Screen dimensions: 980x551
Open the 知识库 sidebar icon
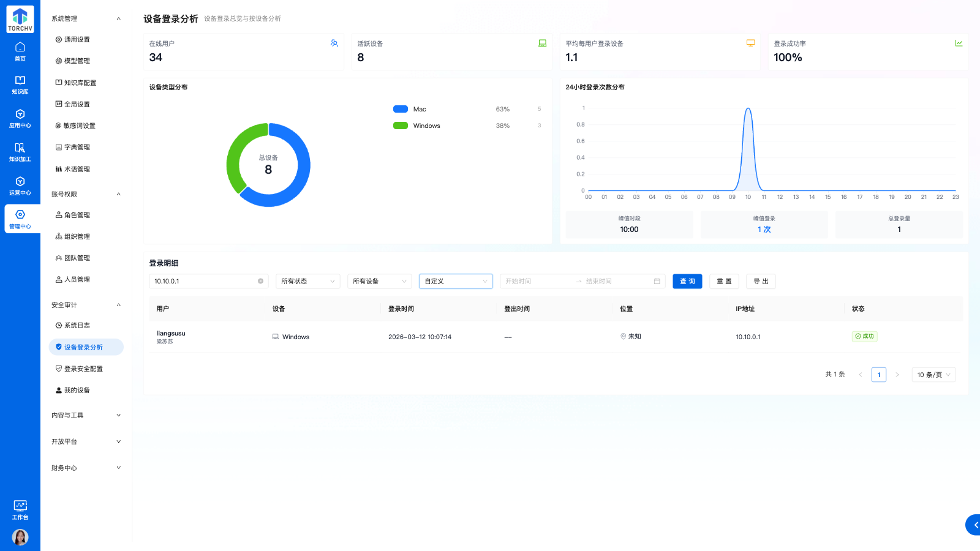(20, 84)
